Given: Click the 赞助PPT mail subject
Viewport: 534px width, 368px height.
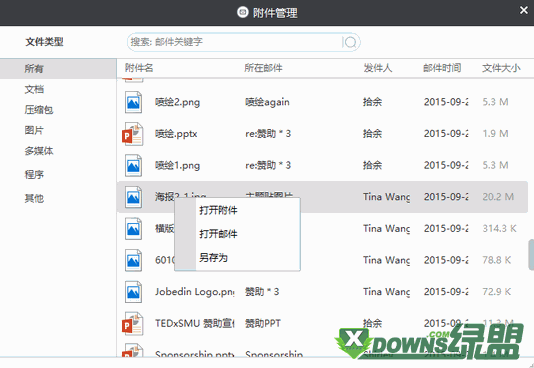Looking at the screenshot, I should click(263, 323).
